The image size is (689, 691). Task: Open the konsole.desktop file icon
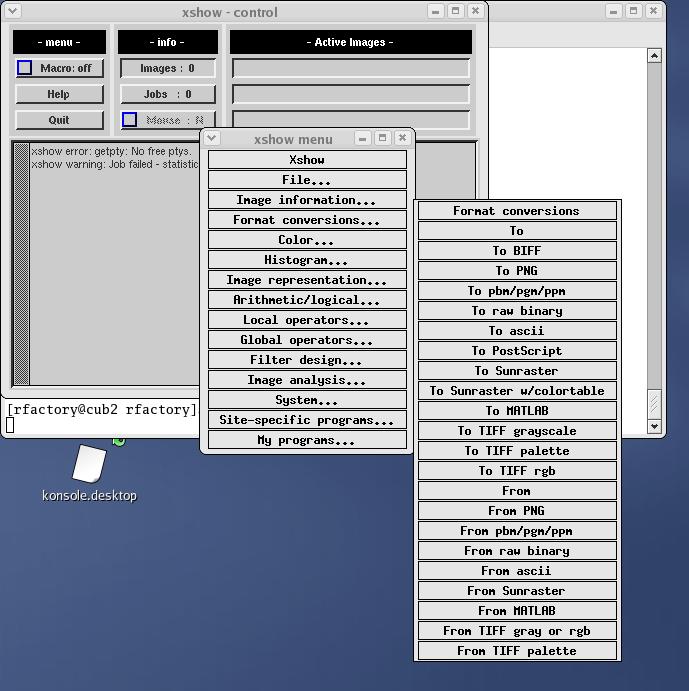pos(89,466)
